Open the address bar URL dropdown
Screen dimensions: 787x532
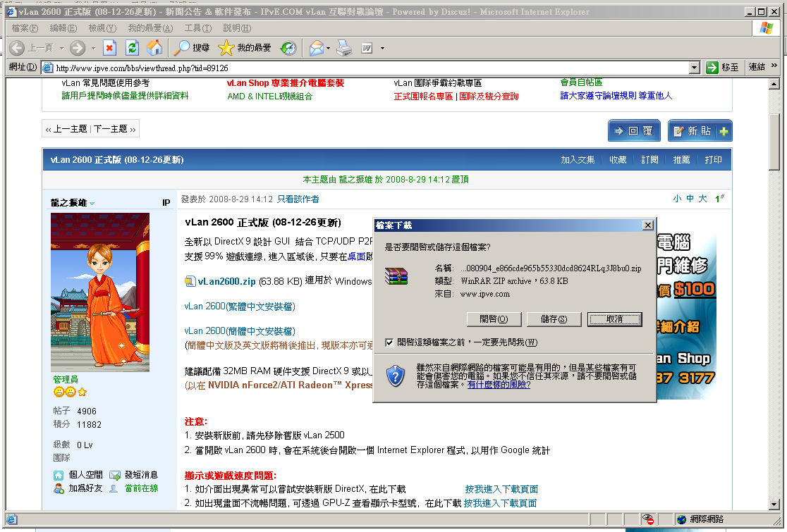[x=693, y=68]
